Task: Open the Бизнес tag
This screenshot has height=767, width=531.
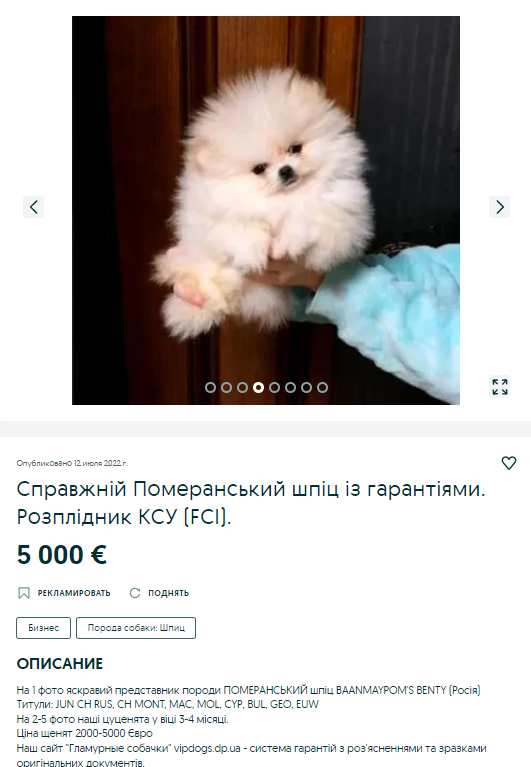Action: (44, 628)
